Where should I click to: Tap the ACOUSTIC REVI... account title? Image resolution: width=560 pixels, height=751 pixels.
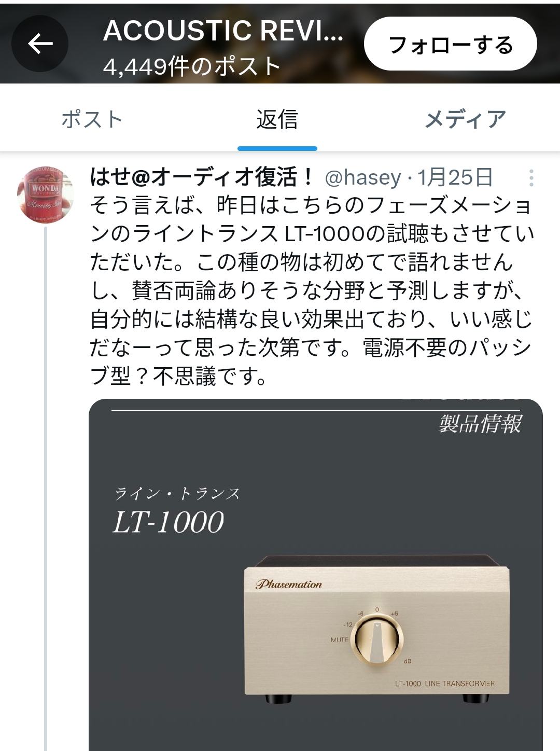point(223,31)
